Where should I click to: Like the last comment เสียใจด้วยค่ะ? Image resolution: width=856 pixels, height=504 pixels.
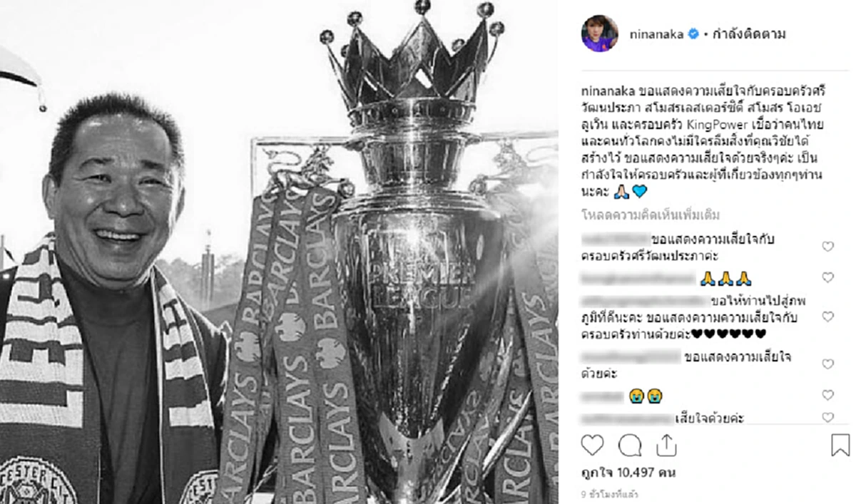[827, 418]
